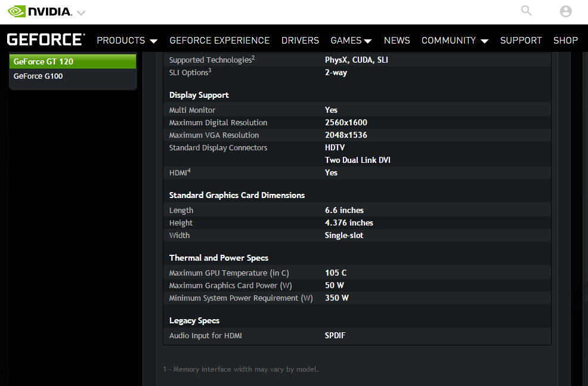The image size is (588, 386).
Task: Open the DRIVERS menu item
Action: click(x=300, y=41)
